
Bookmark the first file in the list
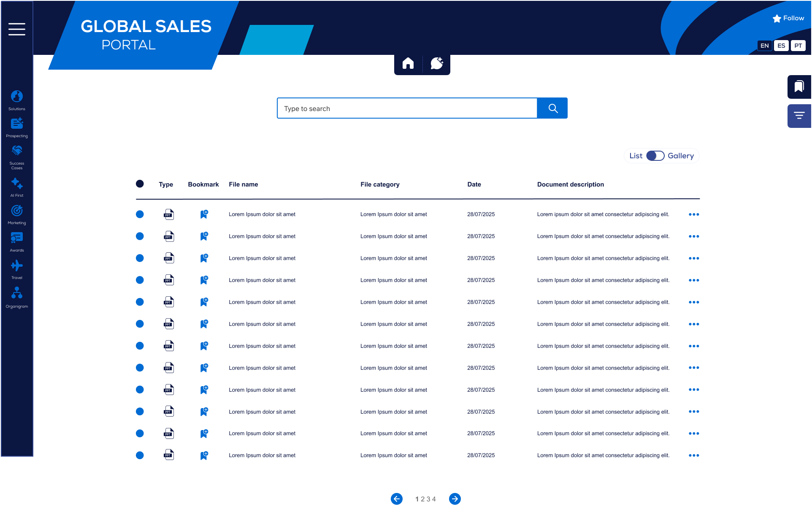(204, 214)
